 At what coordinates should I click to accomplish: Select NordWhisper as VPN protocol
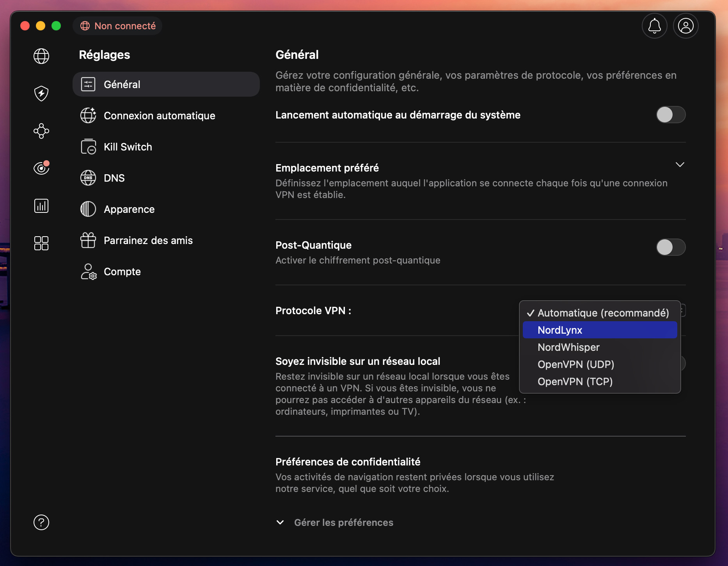pos(568,347)
